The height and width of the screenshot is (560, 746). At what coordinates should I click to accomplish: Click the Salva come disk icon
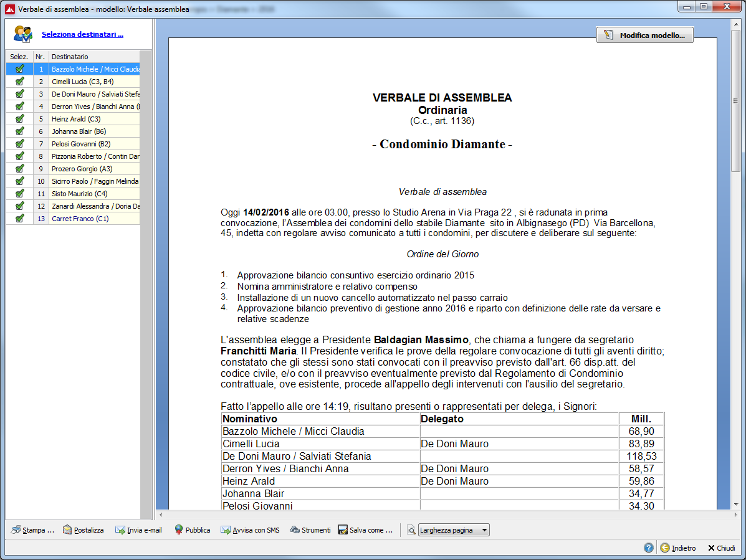343,529
